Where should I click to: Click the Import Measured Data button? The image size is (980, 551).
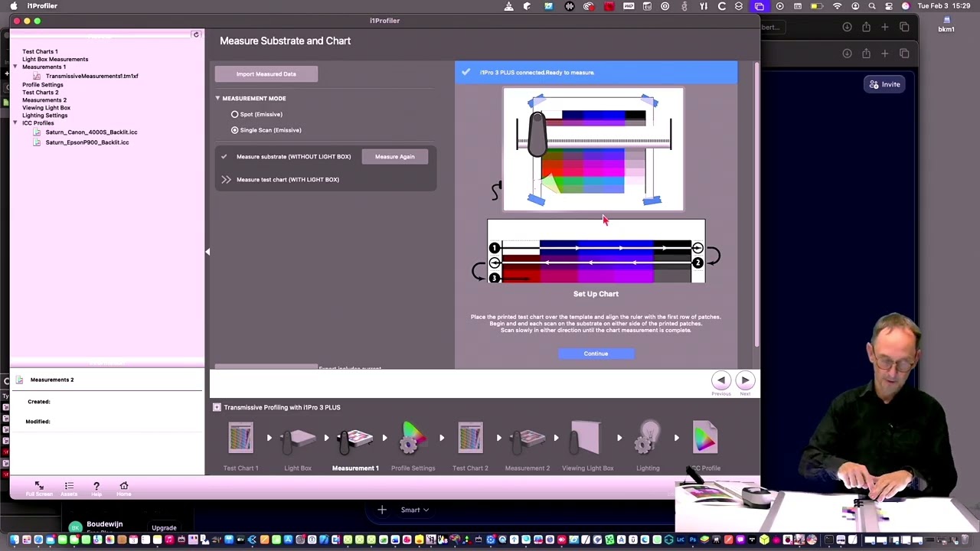pyautogui.click(x=266, y=74)
